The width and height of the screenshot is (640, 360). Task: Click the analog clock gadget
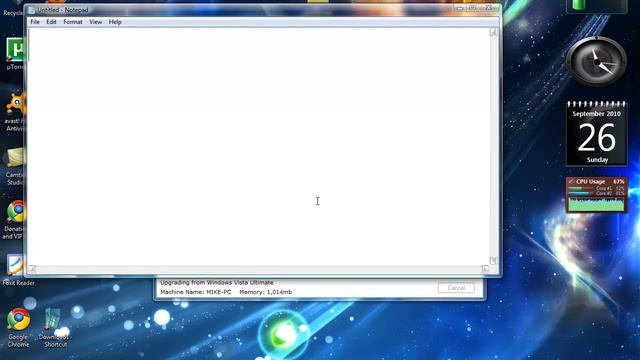tap(596, 62)
